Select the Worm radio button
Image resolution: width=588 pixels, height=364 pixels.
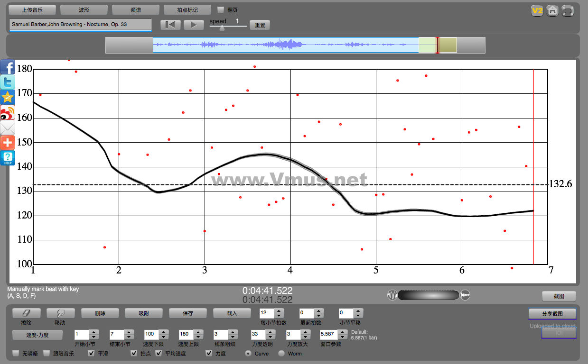(x=281, y=354)
